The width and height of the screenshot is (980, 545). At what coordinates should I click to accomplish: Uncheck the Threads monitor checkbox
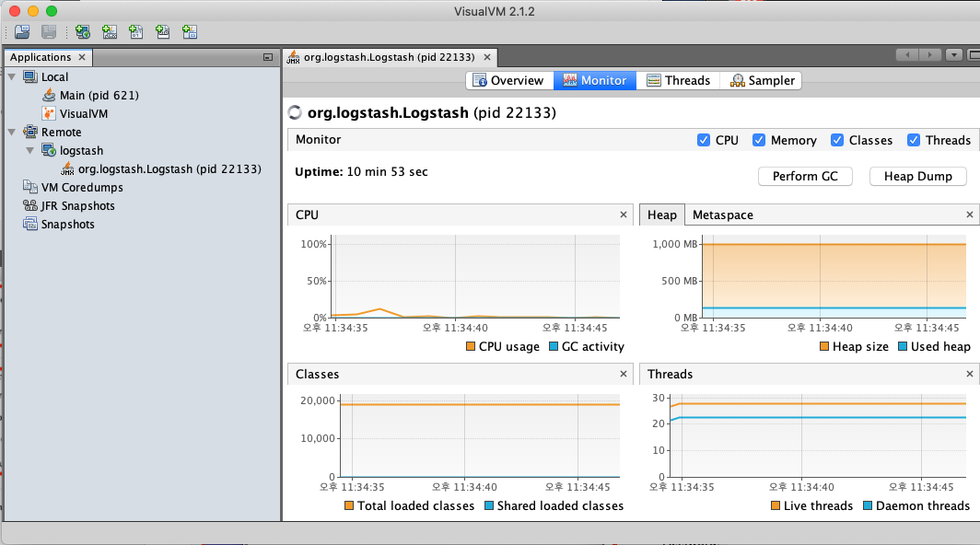coord(913,140)
